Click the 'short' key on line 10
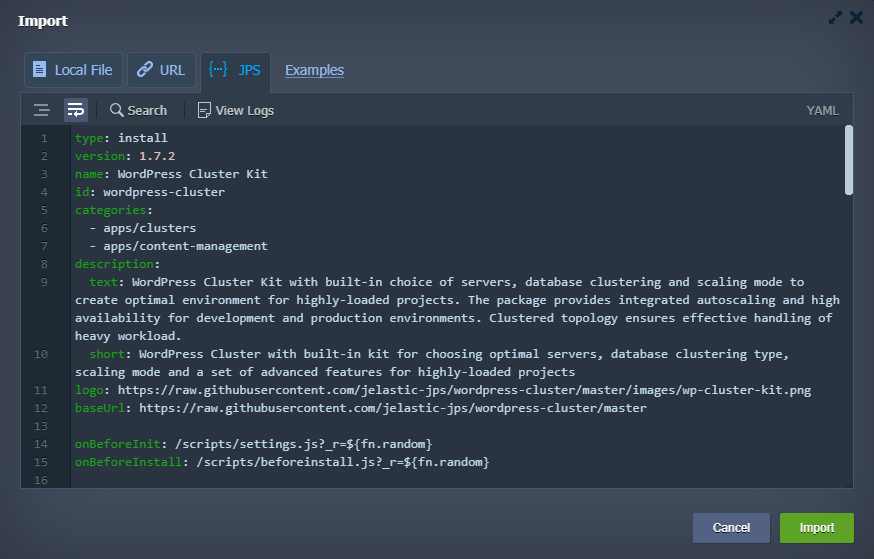The image size is (874, 559). click(x=107, y=354)
